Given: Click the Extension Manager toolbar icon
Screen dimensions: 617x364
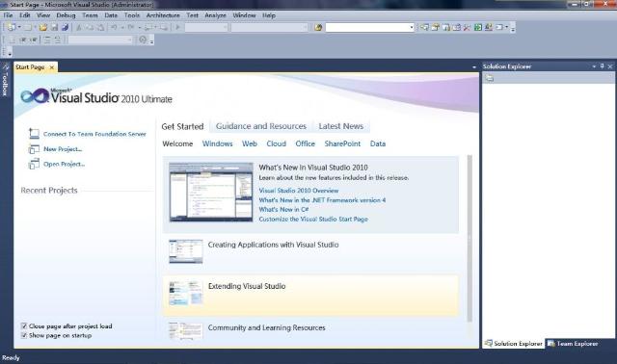Looking at the screenshot, I should click(489, 27).
